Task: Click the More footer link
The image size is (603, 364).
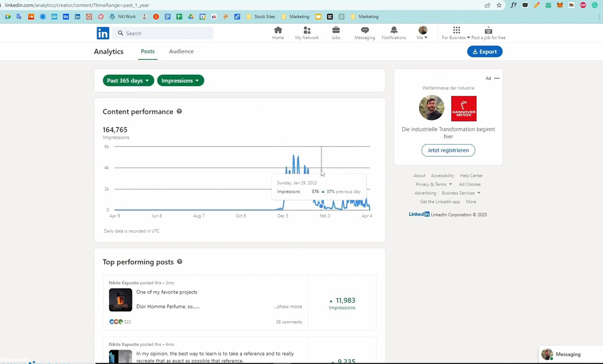Action: [x=471, y=202]
